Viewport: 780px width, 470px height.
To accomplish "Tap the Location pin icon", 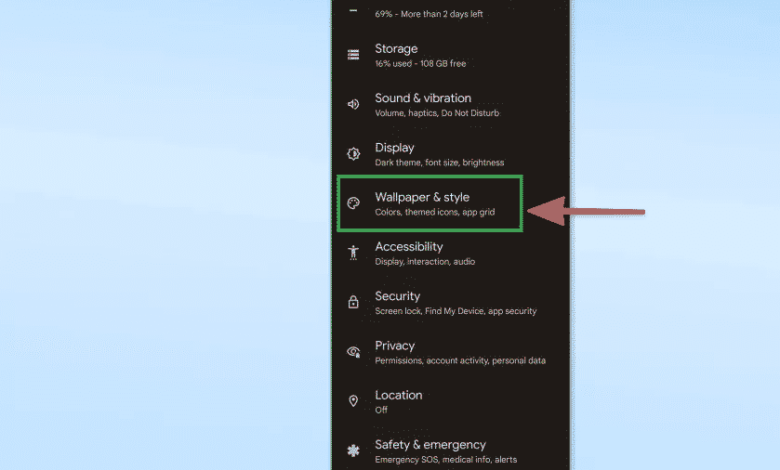I will pyautogui.click(x=353, y=401).
